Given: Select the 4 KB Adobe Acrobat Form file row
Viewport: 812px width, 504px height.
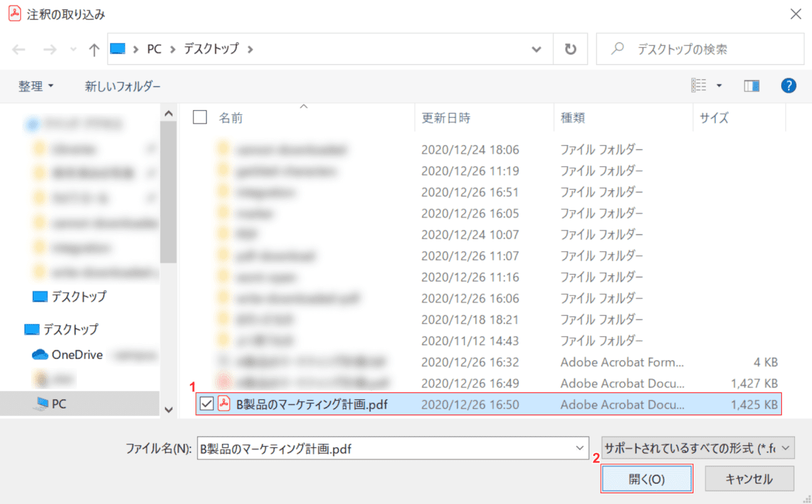Looking at the screenshot, I should coord(488,362).
